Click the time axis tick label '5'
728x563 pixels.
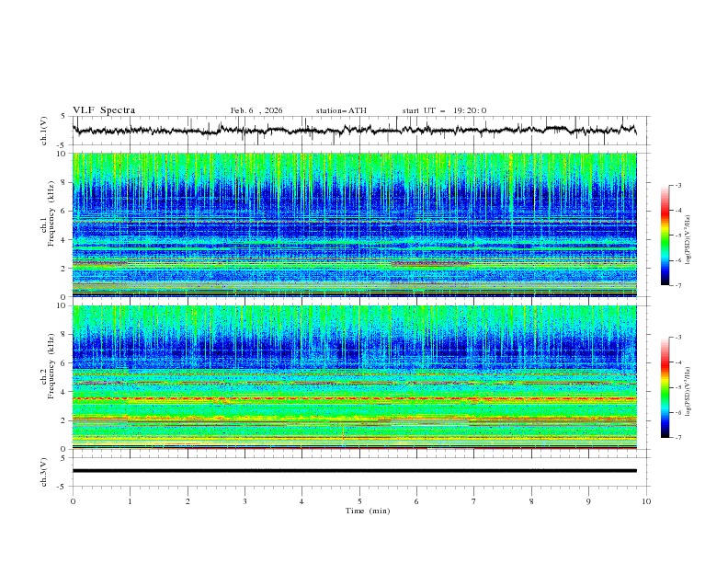(x=359, y=501)
